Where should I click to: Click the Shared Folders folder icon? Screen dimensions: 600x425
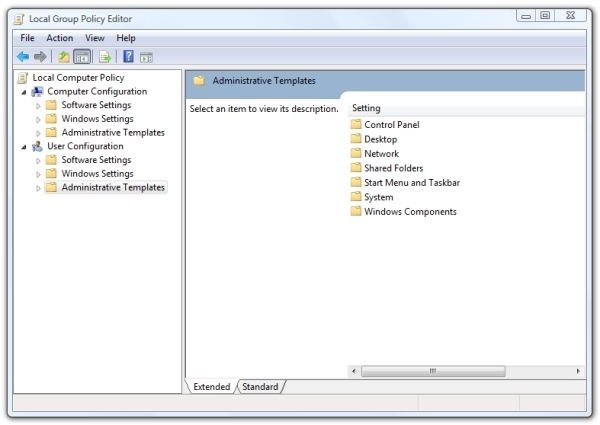point(356,168)
